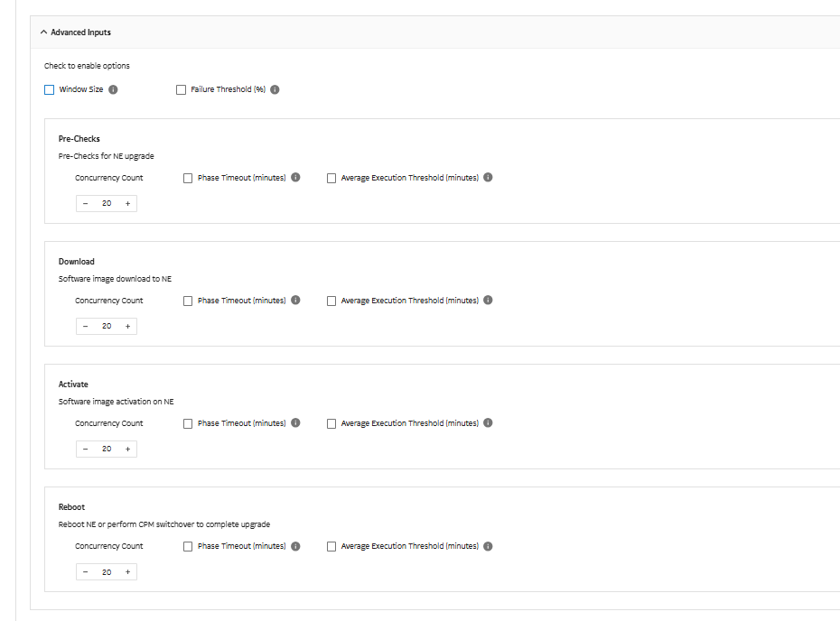Increase Download concurrency count

pyautogui.click(x=127, y=327)
